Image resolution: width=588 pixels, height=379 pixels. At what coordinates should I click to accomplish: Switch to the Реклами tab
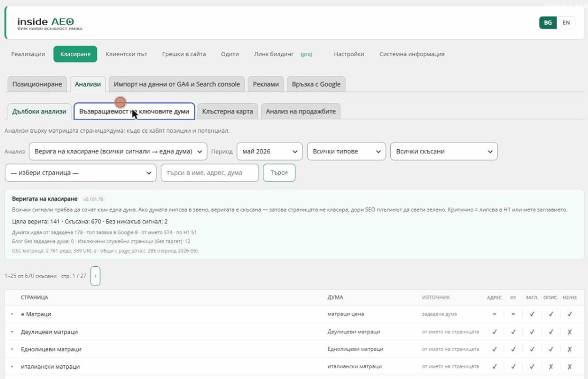click(x=266, y=84)
